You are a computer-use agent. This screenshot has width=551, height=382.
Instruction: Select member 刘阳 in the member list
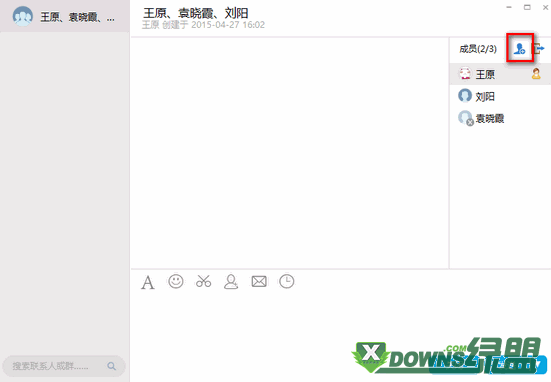tap(500, 96)
